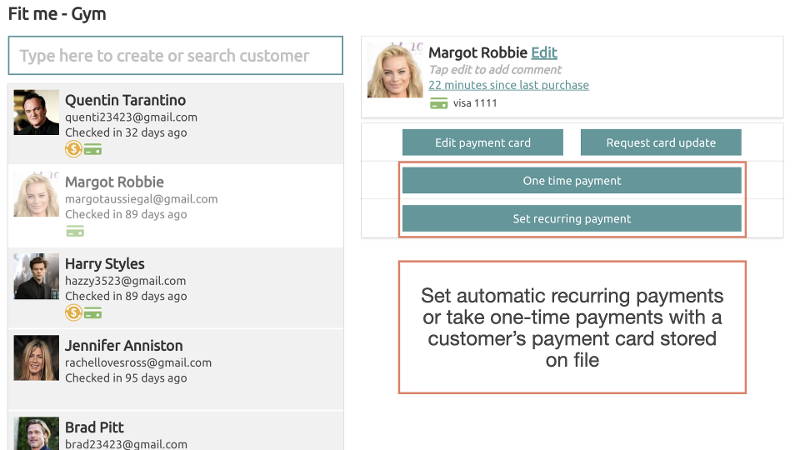Click the One time payment button
The height and width of the screenshot is (450, 800).
pos(572,180)
